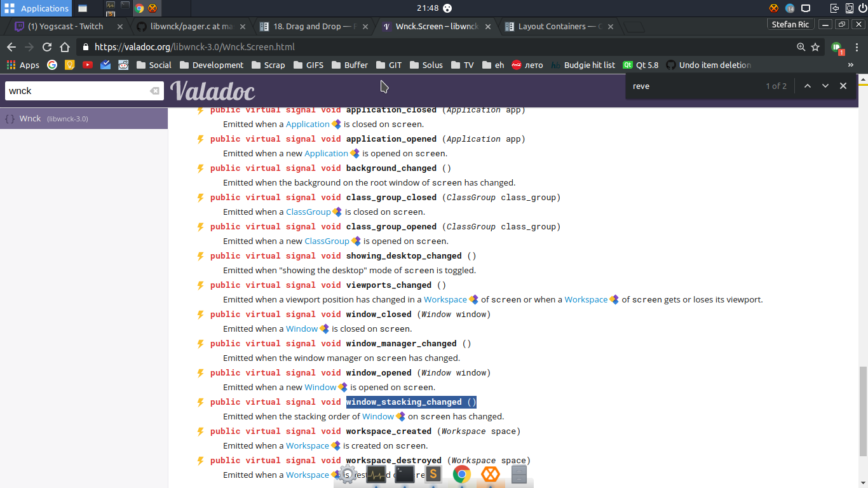This screenshot has height=488, width=868.
Task: Open the Inbox envelope bookmark icon
Action: (105, 65)
